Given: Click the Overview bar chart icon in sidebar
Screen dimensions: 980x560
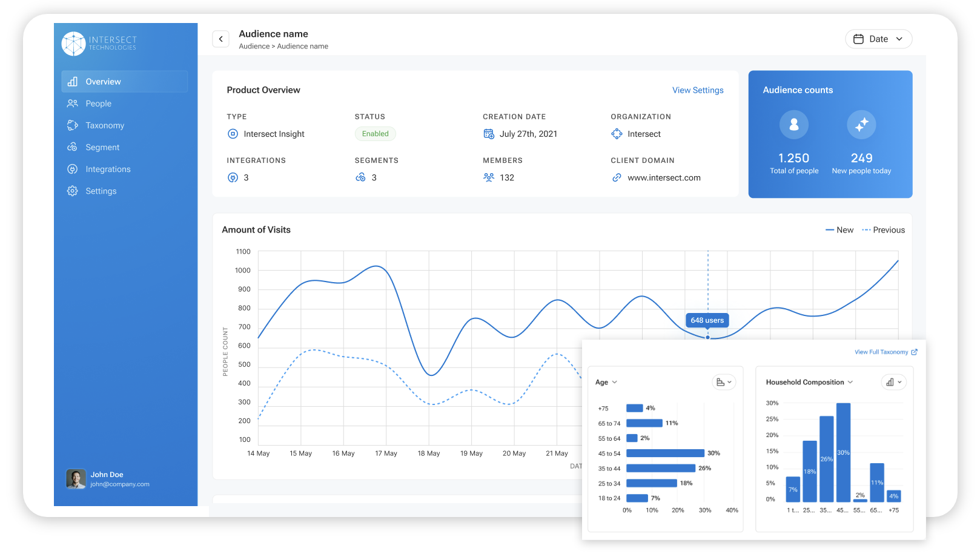Looking at the screenshot, I should [73, 82].
